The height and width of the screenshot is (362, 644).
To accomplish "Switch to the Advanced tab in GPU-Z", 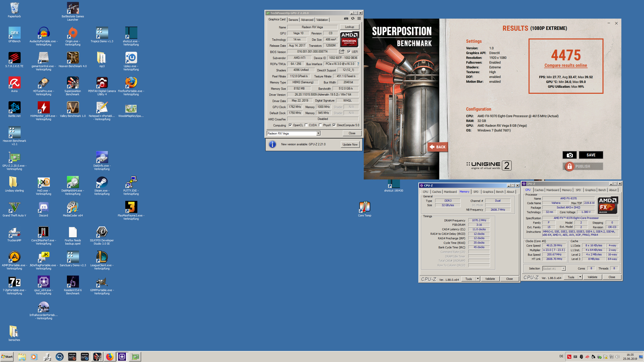I will tap(307, 20).
